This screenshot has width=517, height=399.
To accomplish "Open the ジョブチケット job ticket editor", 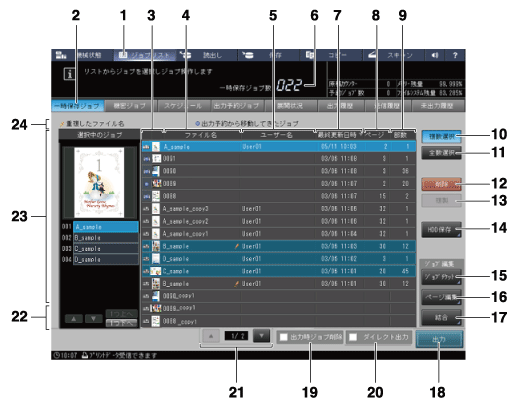I will tap(441, 277).
